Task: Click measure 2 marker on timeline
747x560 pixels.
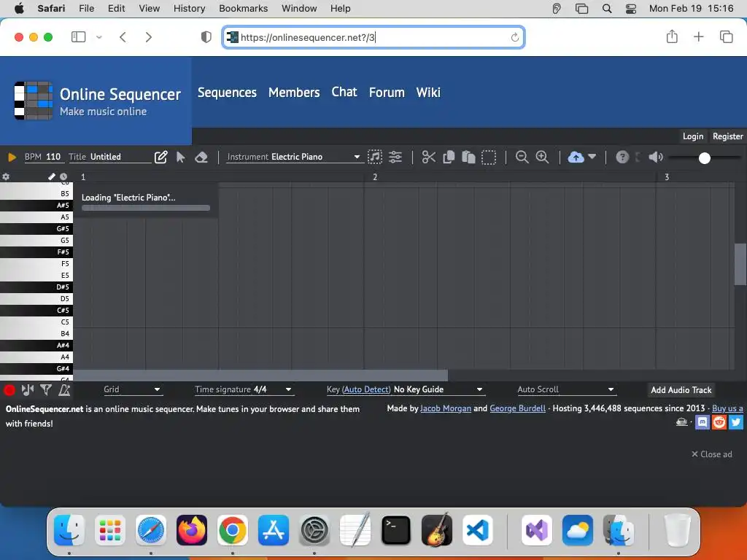Action: click(375, 177)
